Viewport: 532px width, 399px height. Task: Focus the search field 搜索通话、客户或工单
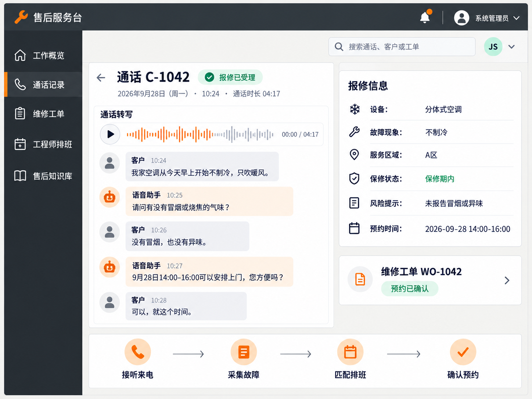tap(402, 47)
